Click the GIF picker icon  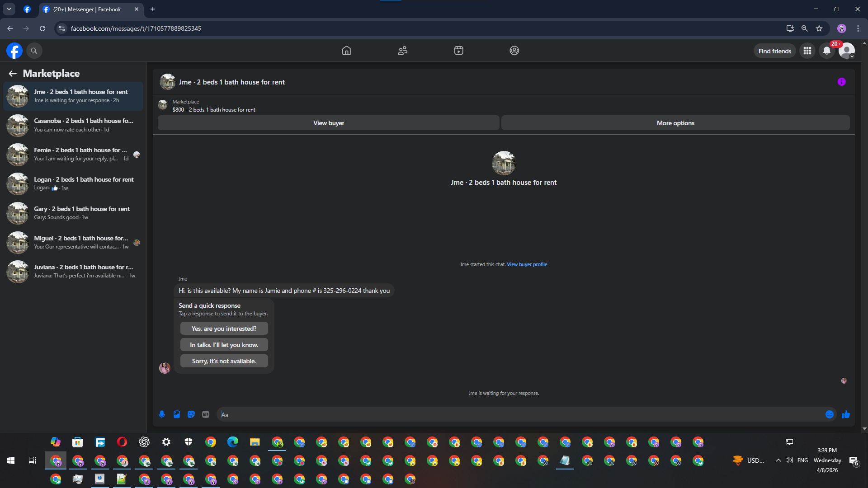206,414
